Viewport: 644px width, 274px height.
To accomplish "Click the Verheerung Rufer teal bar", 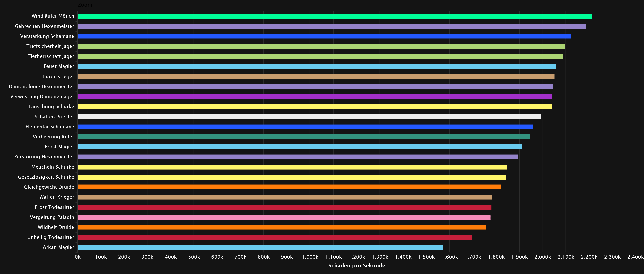I will click(x=304, y=137).
